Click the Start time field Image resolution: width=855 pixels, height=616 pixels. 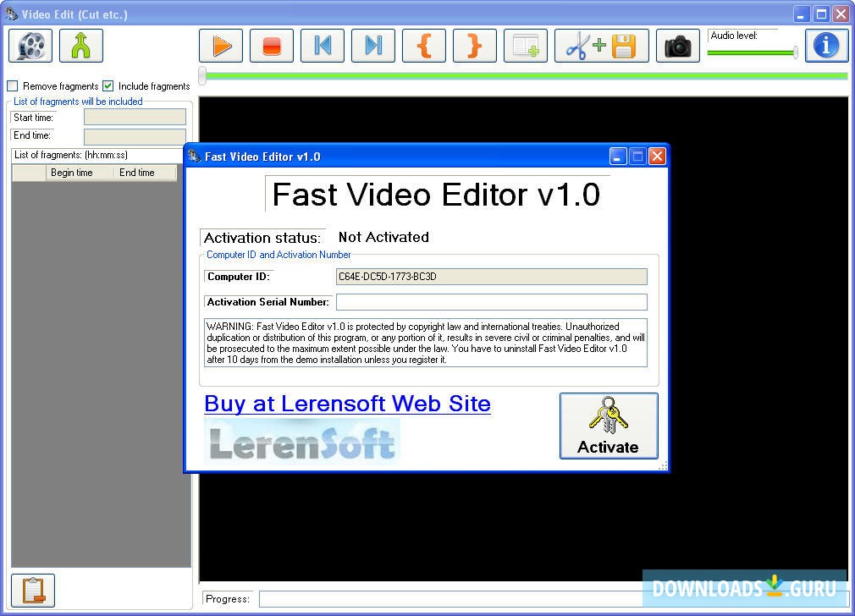(135, 118)
